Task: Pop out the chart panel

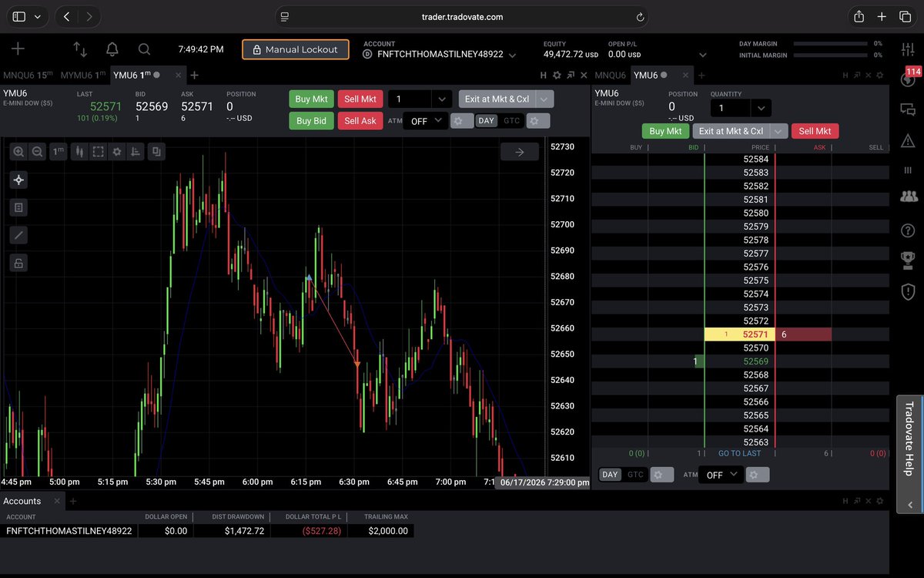Action: point(570,75)
